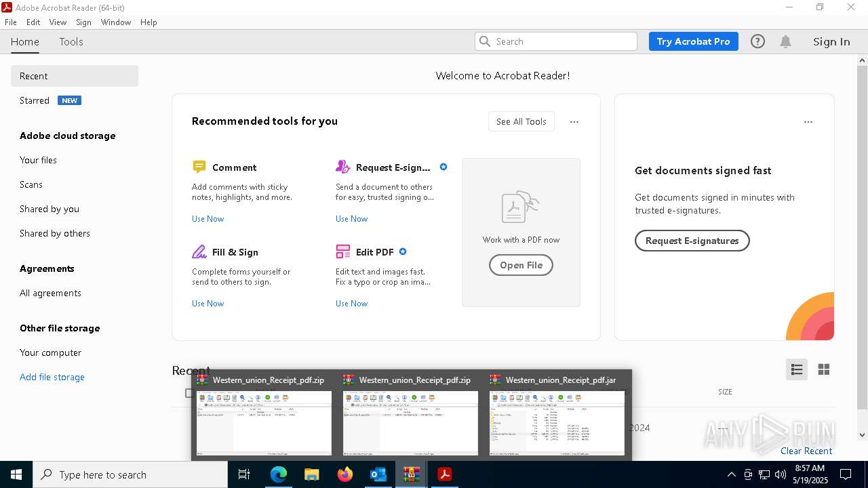
Task: Show hidden system tray icons
Action: 731,474
